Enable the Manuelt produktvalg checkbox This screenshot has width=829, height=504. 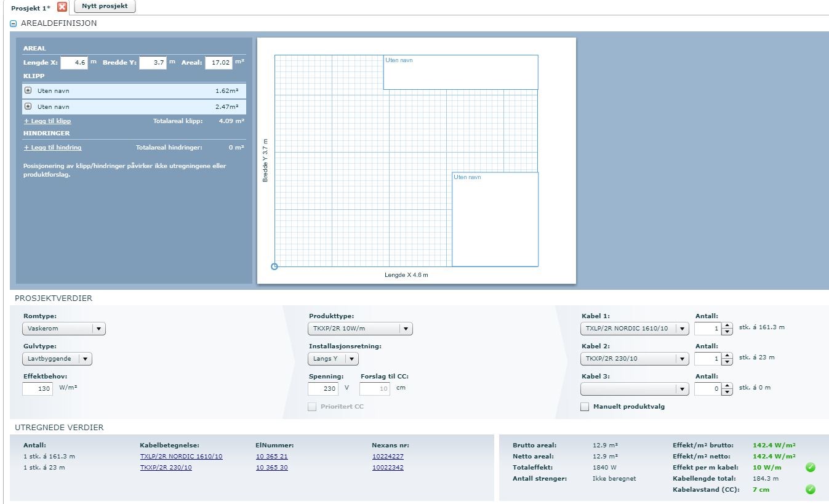(585, 407)
